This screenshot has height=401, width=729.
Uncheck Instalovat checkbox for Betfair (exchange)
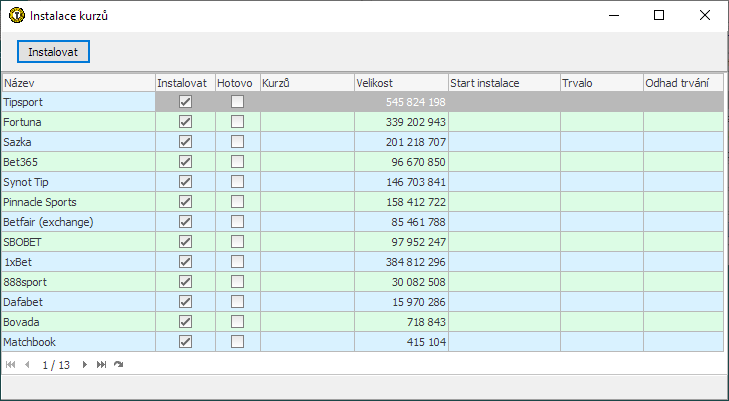[186, 222]
